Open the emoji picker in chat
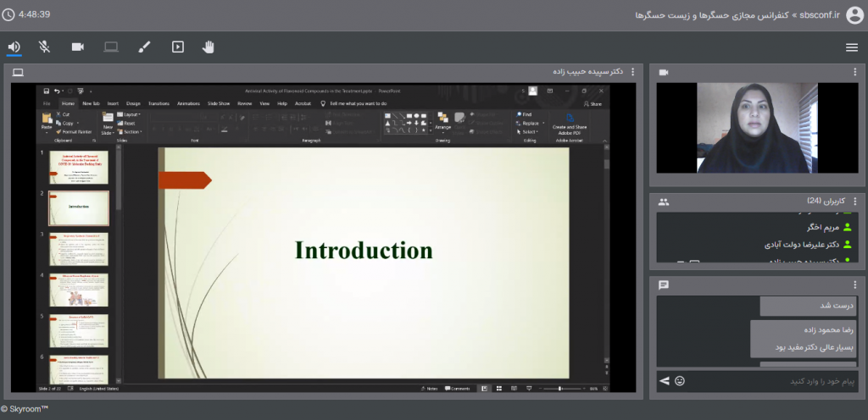 coord(680,381)
